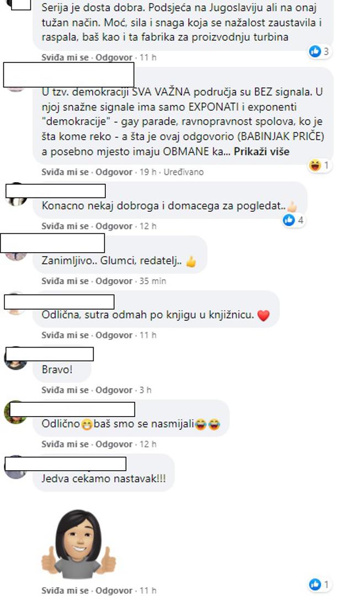Open 19 h timestamp on demokracija comment

point(148,172)
